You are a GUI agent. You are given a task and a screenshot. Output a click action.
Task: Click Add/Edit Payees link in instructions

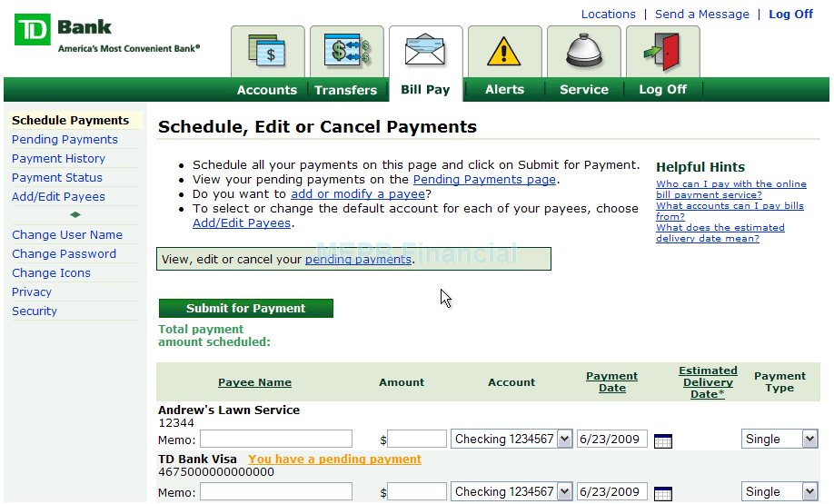[x=242, y=223]
